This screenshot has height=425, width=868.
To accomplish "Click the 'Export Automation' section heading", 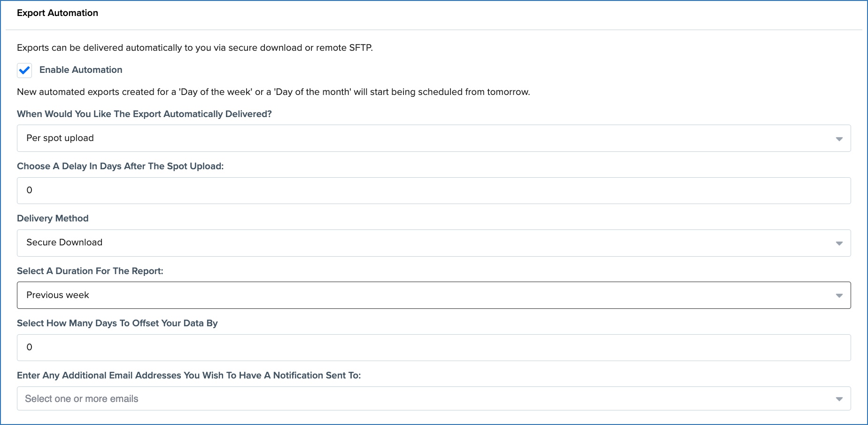I will [57, 13].
